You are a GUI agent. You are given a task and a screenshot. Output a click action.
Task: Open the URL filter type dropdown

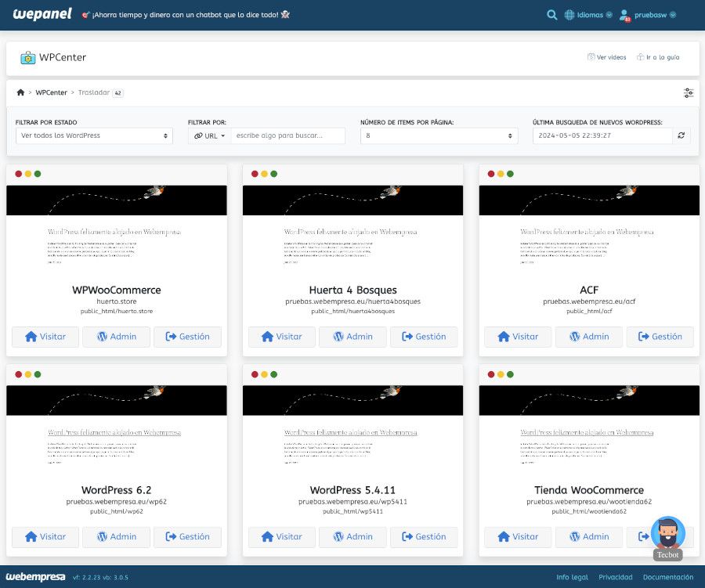click(x=209, y=135)
